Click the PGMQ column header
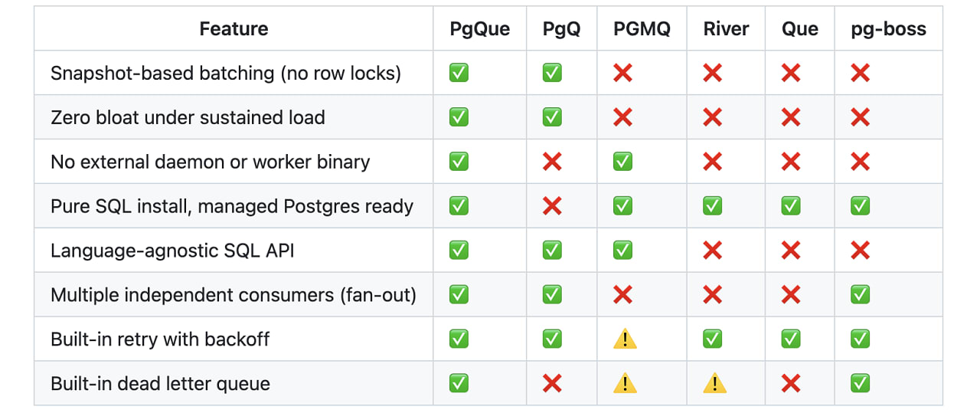Viewport: 980px width, 410px height. (642, 29)
